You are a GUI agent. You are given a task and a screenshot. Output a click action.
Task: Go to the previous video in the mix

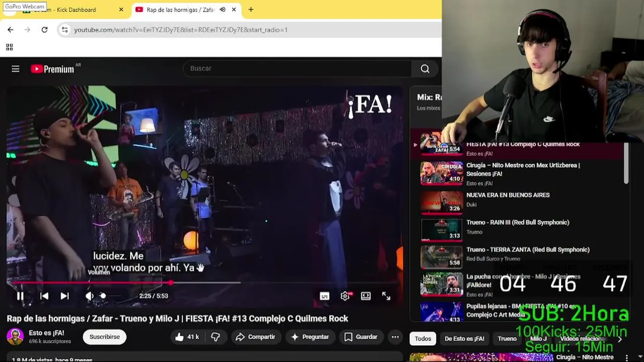click(44, 296)
